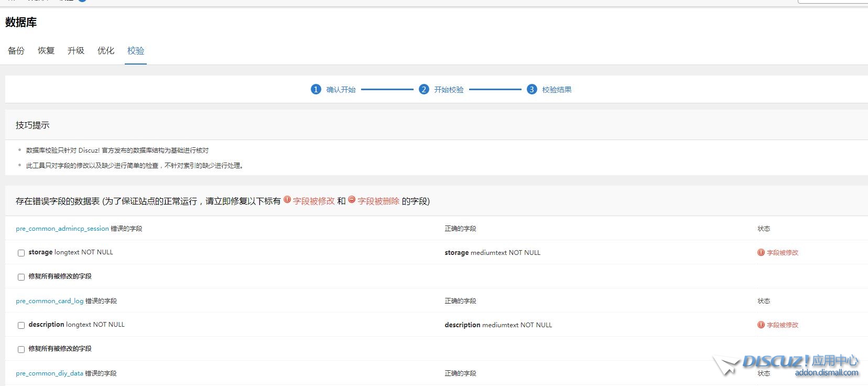Click the step 2 circle icon
The height and width of the screenshot is (386, 868).
tap(424, 89)
